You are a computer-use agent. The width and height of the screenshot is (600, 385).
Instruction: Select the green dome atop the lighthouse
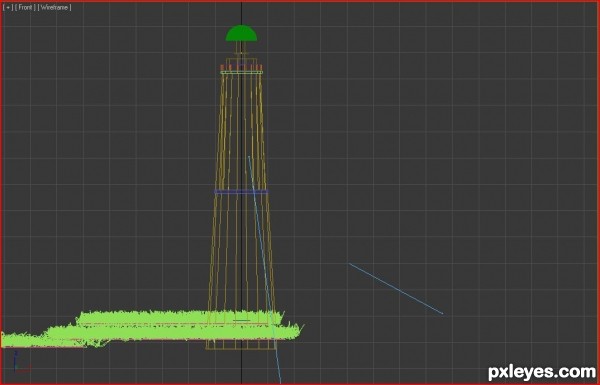coord(241,33)
